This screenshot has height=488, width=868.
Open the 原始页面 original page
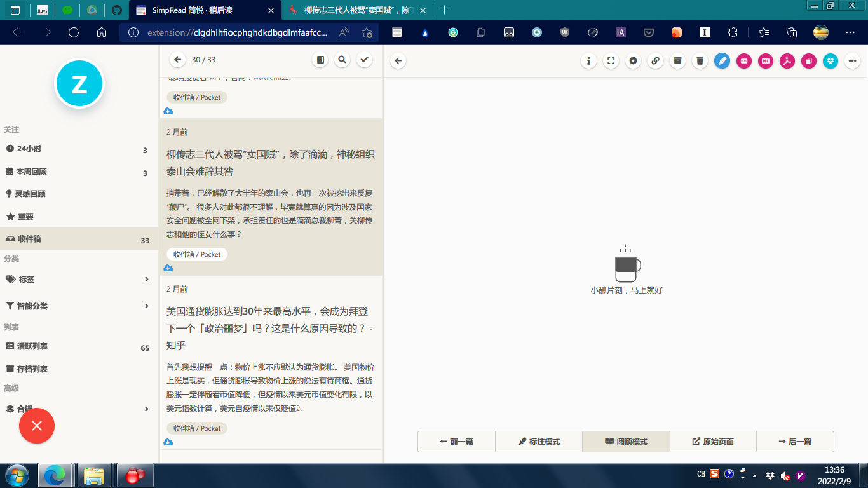coord(713,442)
